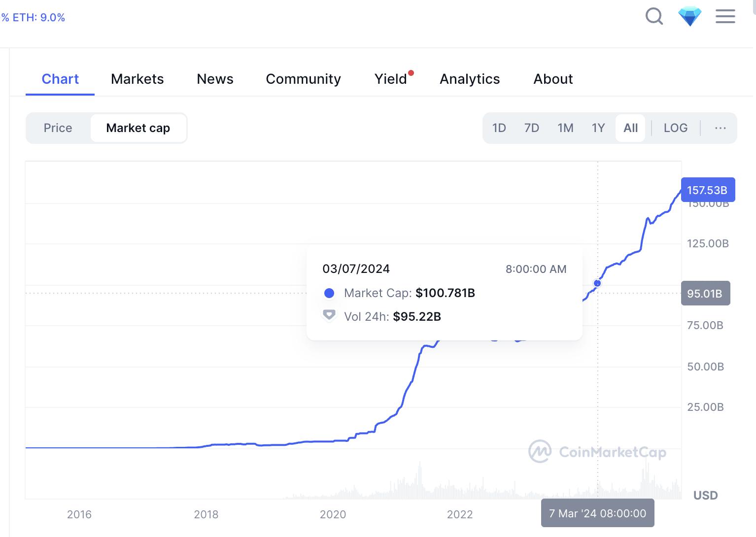Image resolution: width=756 pixels, height=537 pixels.
Task: View the Analytics tab
Action: 470,79
